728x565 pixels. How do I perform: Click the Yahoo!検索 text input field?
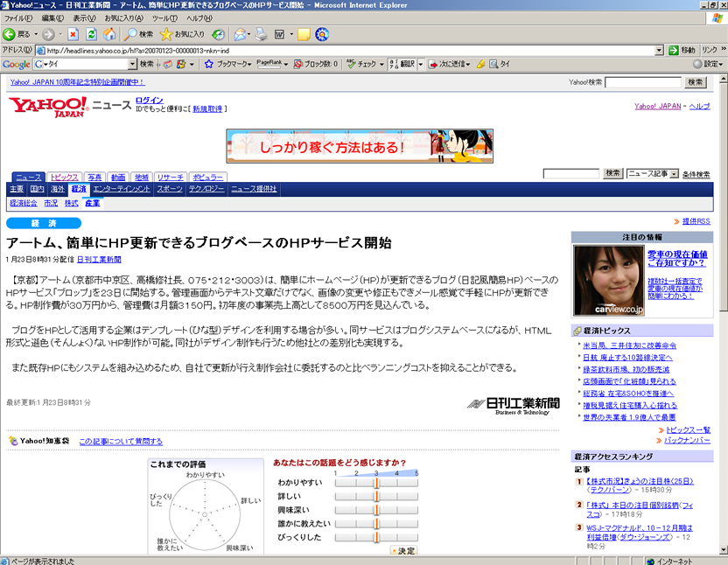click(643, 82)
